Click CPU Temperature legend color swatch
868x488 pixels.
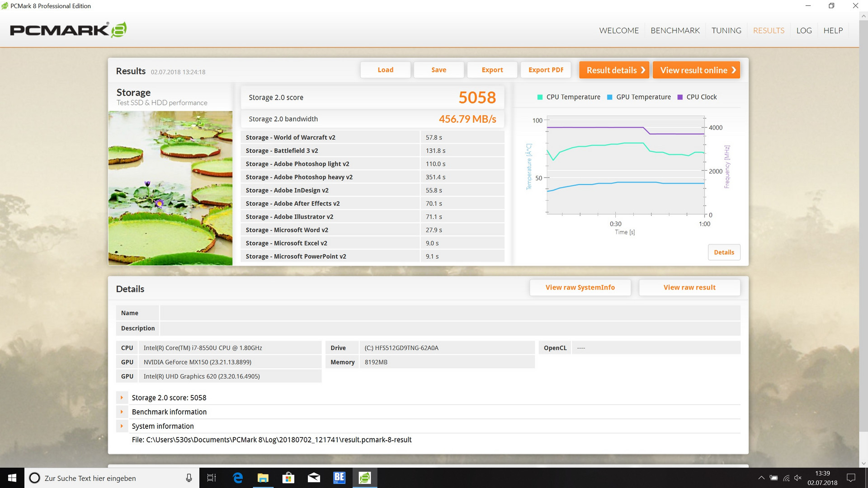coord(540,97)
